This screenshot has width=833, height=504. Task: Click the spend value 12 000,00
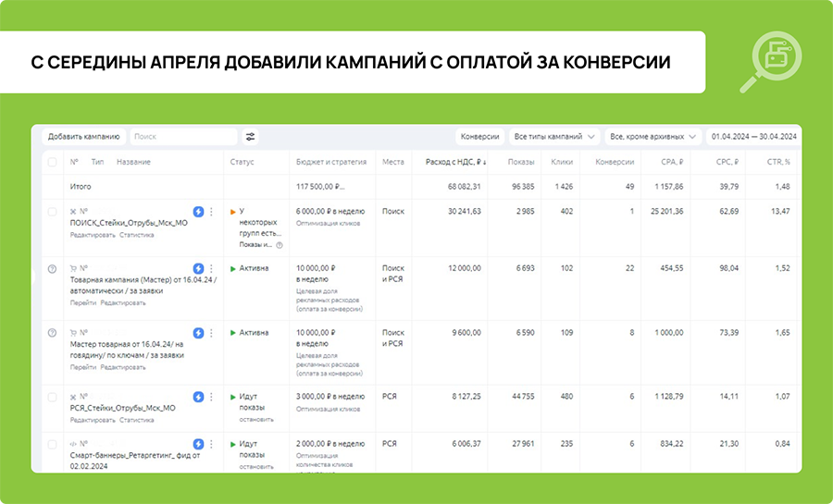tap(465, 268)
